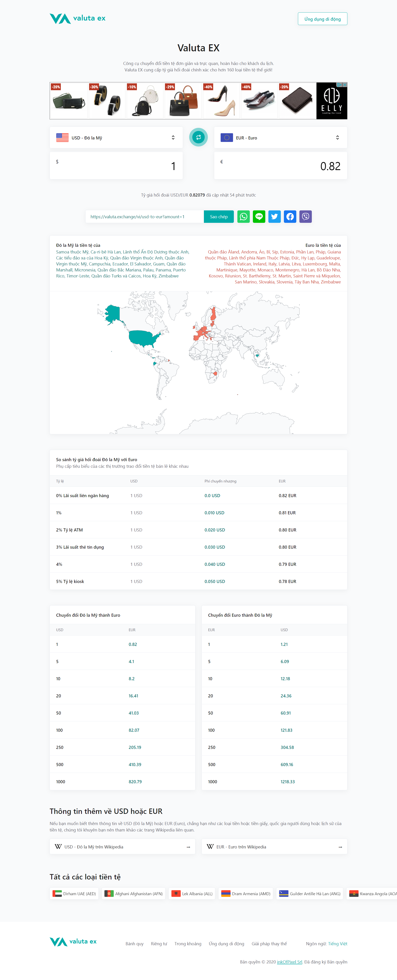Share on Twitter icon
The width and height of the screenshot is (397, 980).
274,216
